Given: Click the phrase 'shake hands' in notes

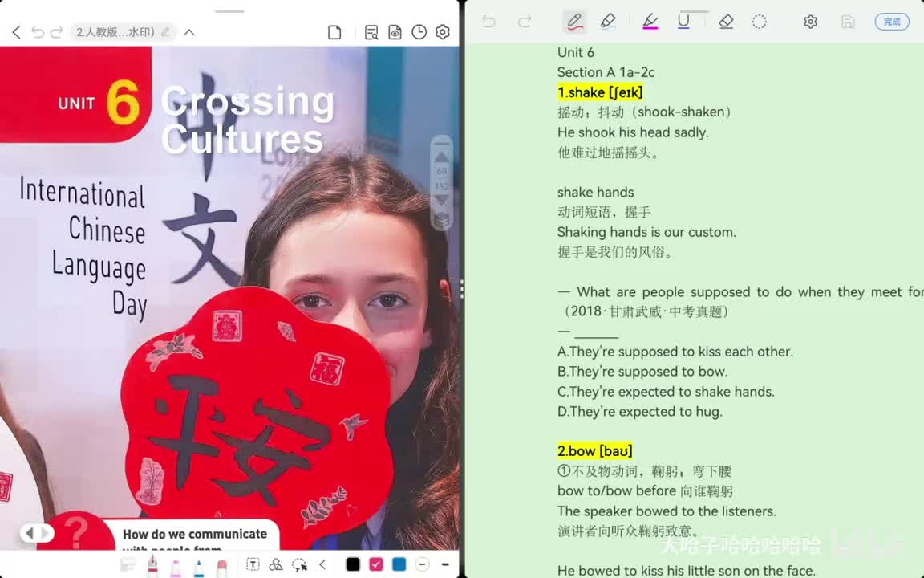Looking at the screenshot, I should 596,193.
